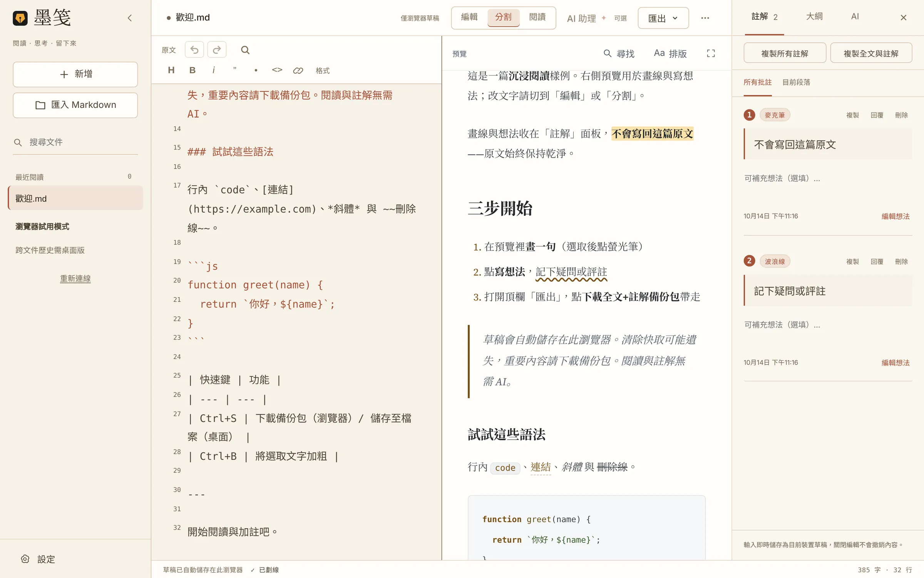924x578 pixels.
Task: Click the 波浪線 wavy-line tag
Action: click(775, 262)
